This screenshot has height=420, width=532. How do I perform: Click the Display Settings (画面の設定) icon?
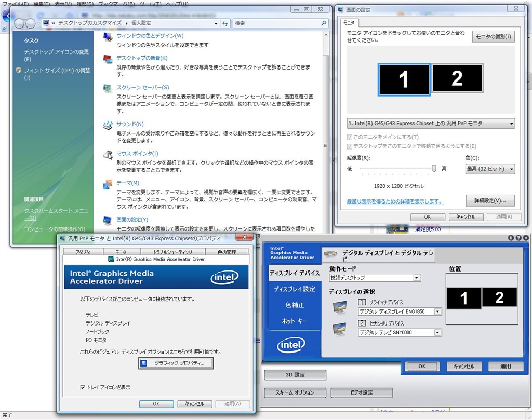coord(108,221)
